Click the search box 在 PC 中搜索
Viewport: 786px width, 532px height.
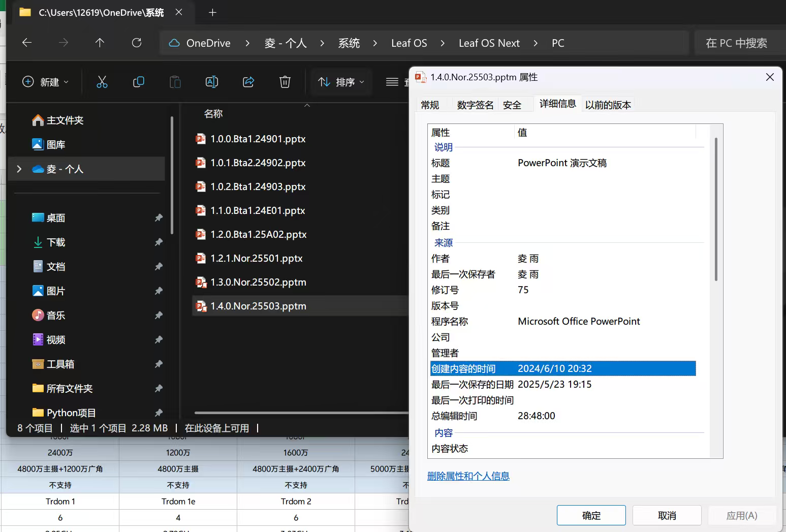(736, 43)
